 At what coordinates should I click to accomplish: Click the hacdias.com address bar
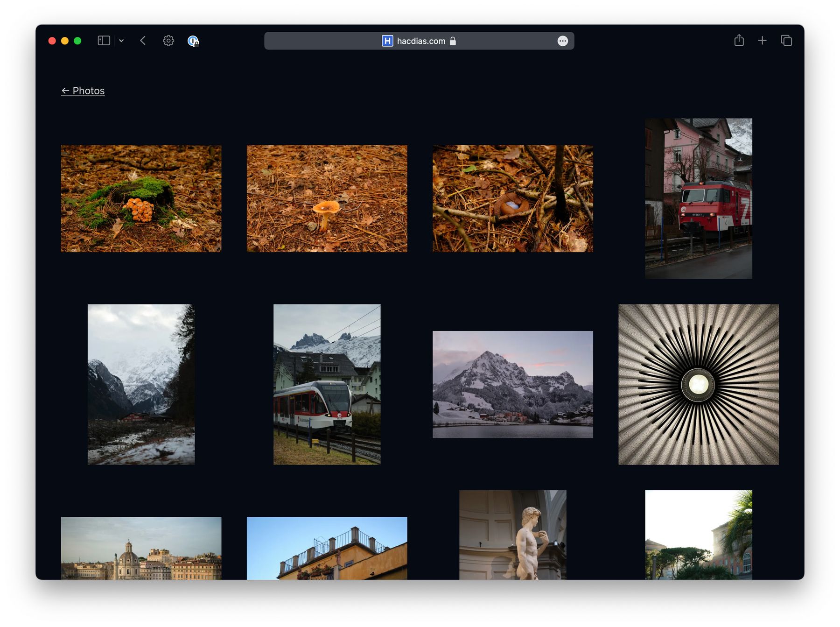[419, 41]
